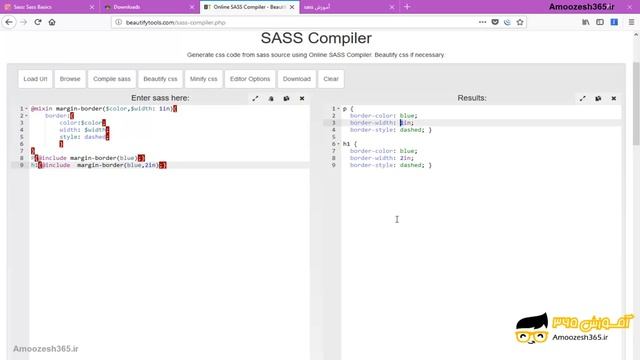Click the Load Url button
Image resolution: width=640 pixels, height=360 pixels.
click(x=35, y=79)
